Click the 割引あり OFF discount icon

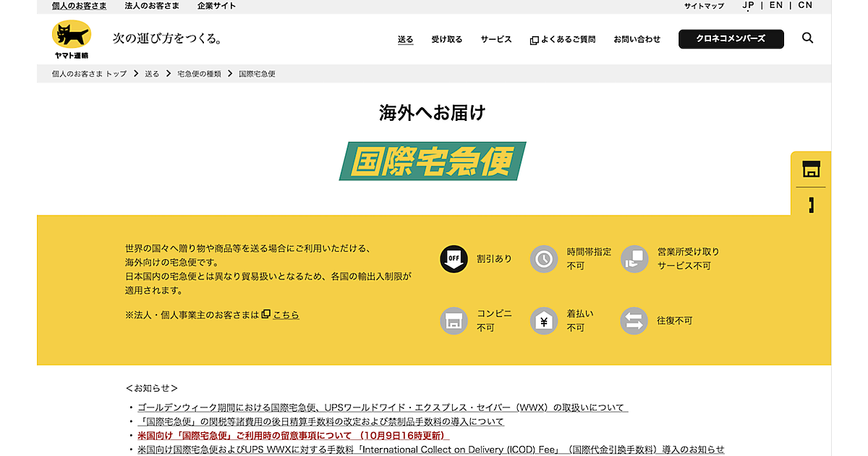coord(454,258)
